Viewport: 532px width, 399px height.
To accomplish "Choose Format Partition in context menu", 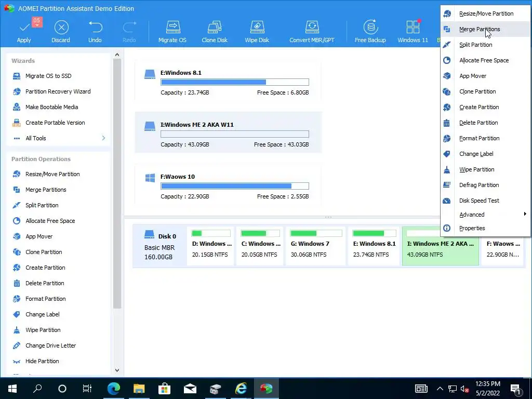I will [x=486, y=138].
